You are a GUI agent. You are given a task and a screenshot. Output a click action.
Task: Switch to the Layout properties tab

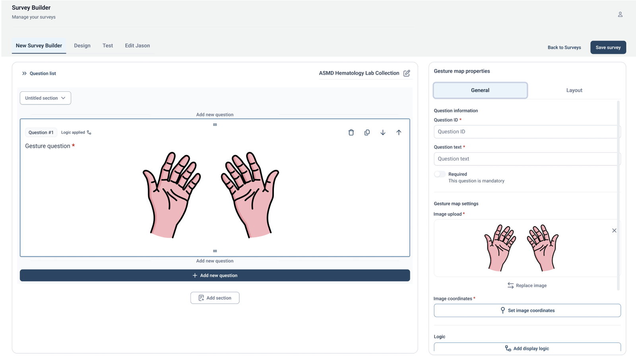(x=574, y=90)
